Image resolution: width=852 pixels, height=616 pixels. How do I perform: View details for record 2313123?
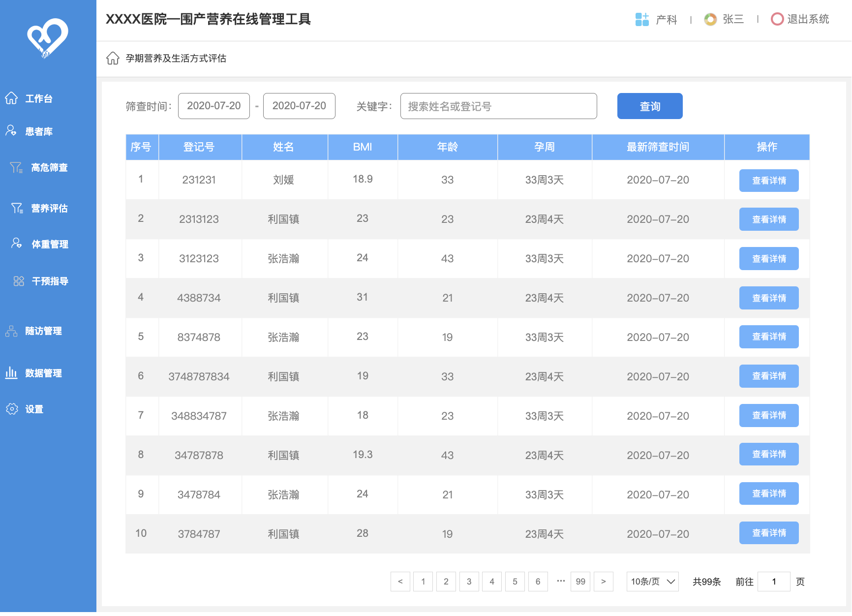click(769, 219)
